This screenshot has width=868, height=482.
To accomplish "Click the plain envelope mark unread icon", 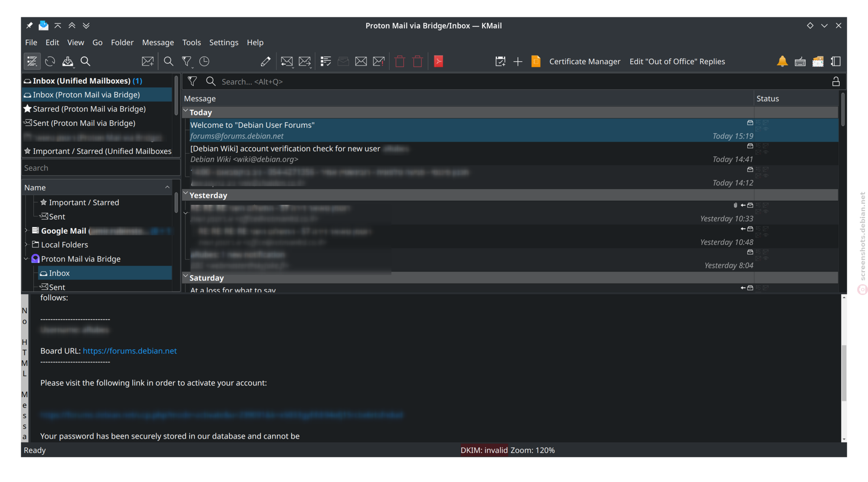I will pyautogui.click(x=361, y=62).
